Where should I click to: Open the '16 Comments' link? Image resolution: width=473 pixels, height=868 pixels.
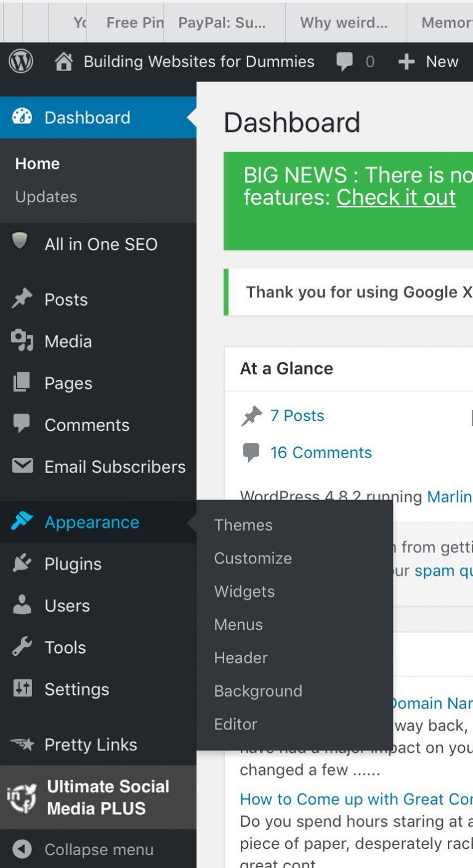click(321, 452)
